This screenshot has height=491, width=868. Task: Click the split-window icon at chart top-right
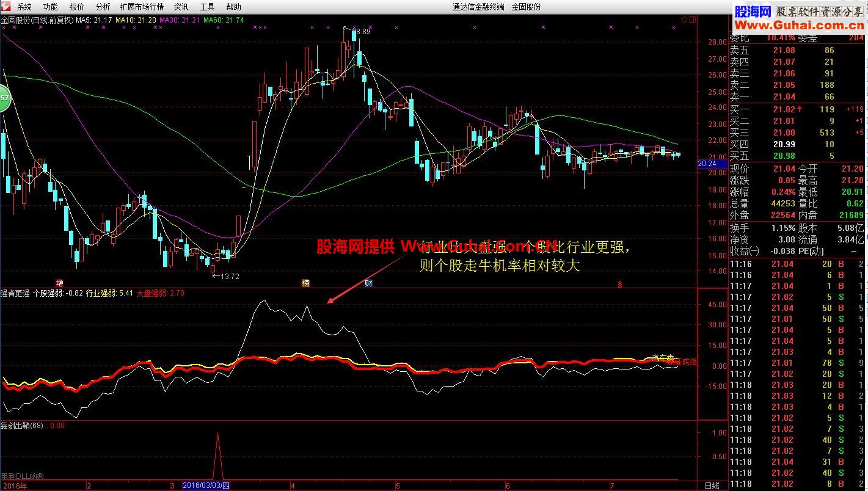(693, 20)
